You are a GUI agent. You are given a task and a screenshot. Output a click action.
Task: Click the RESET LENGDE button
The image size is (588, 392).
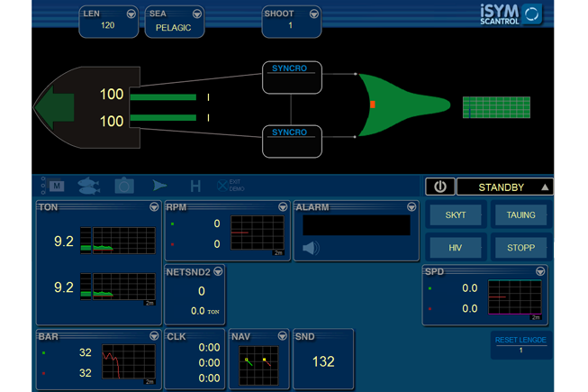pyautogui.click(x=520, y=344)
